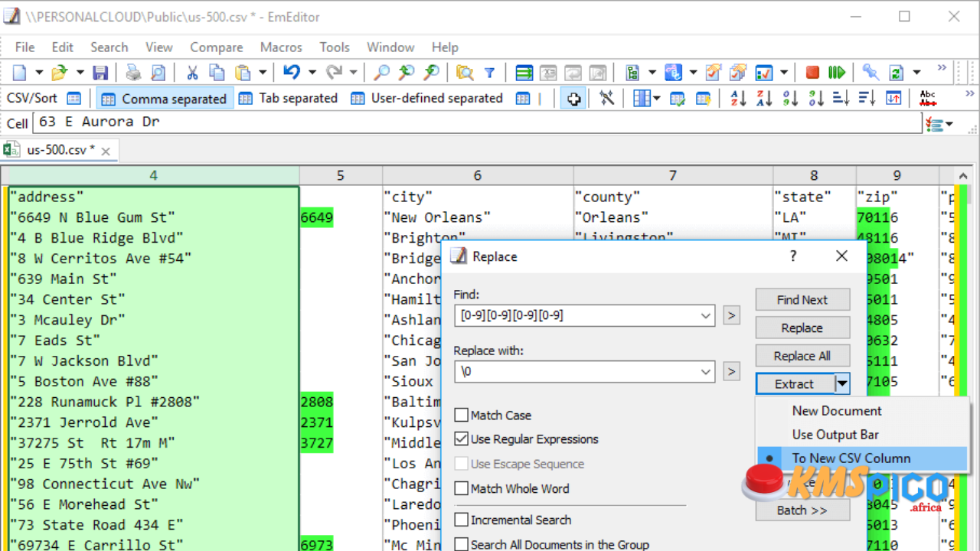The width and height of the screenshot is (980, 551).
Task: Toggle the Match Case checkbox
Action: tap(461, 415)
